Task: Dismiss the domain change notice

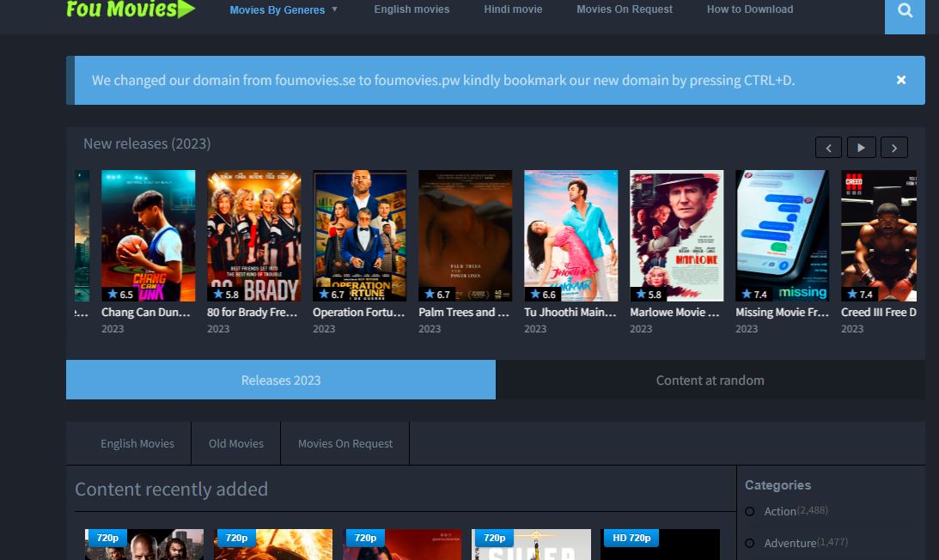Action: tap(900, 80)
